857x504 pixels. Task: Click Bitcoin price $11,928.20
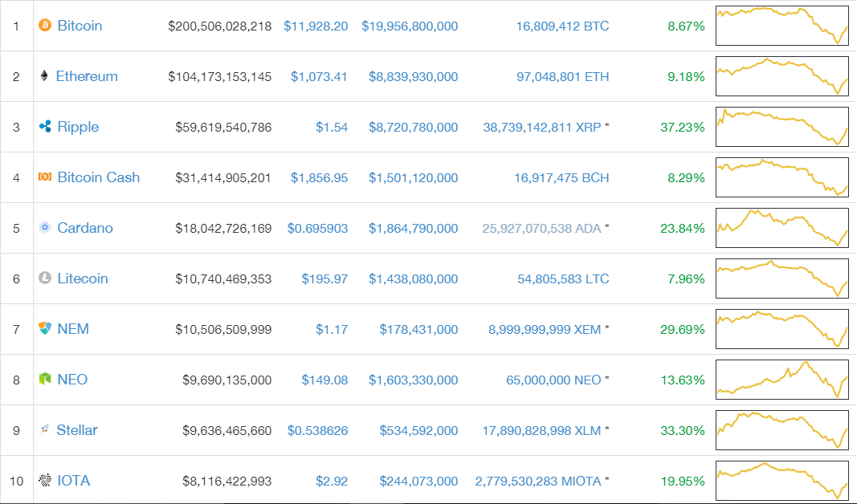click(316, 26)
